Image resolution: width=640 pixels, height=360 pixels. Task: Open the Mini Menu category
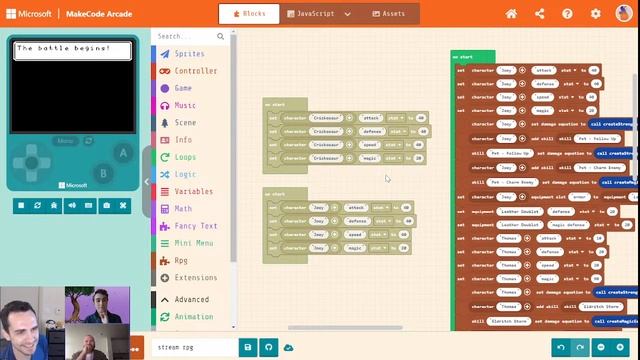pyautogui.click(x=190, y=243)
